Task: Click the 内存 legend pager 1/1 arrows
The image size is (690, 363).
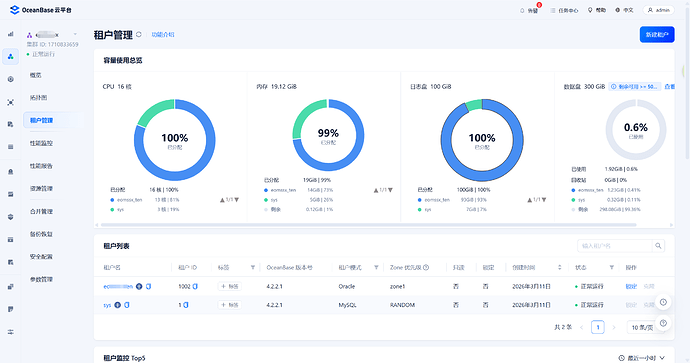Action: click(383, 190)
